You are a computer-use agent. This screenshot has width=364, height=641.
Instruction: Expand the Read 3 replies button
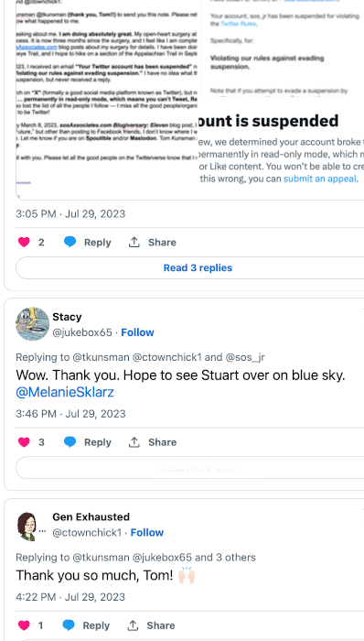pyautogui.click(x=198, y=267)
